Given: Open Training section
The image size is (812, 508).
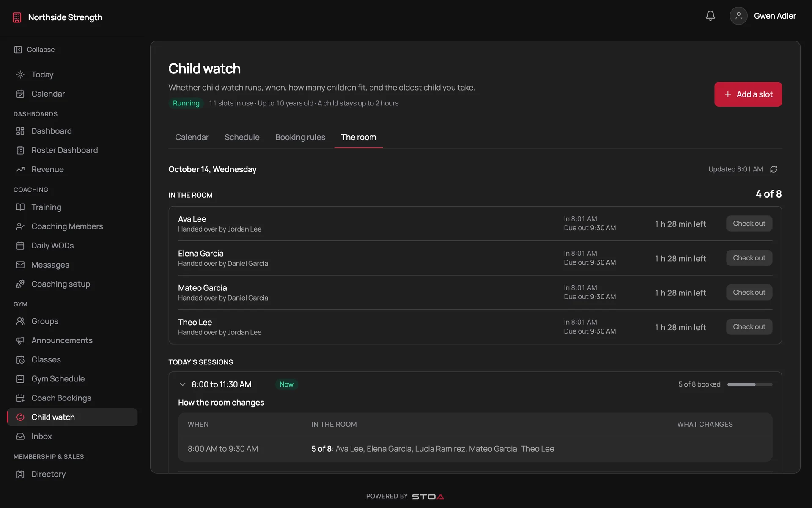Looking at the screenshot, I should (x=46, y=207).
